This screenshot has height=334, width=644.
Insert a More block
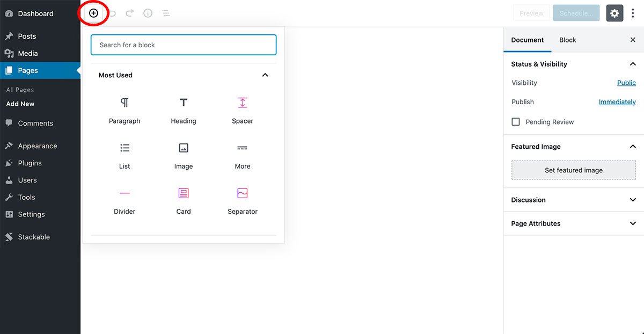point(243,156)
